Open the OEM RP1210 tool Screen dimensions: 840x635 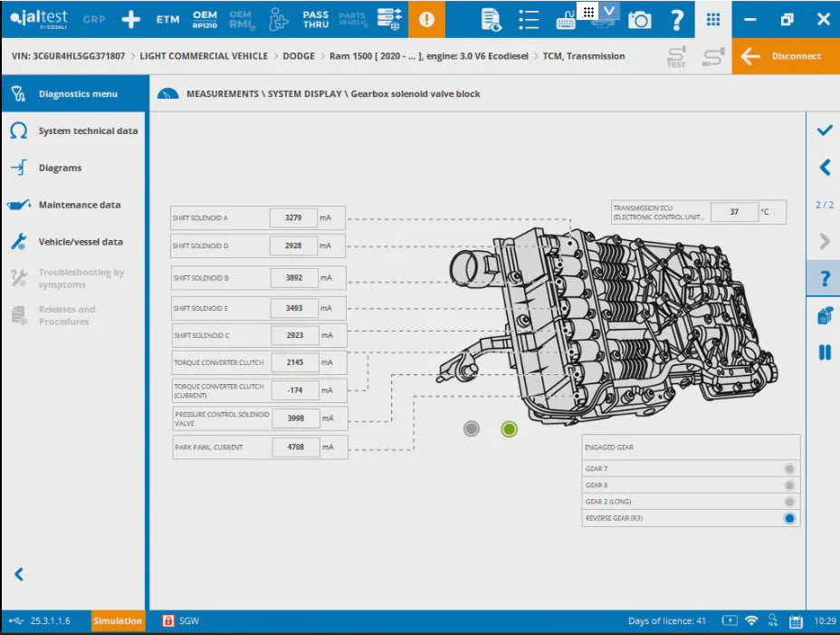pos(205,19)
